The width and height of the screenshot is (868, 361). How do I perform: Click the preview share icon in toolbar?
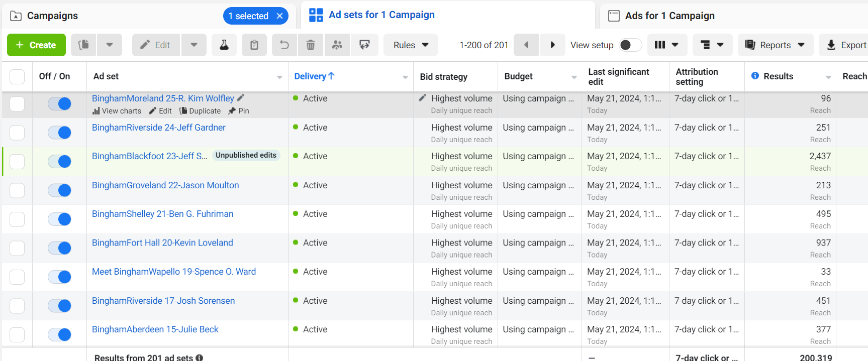click(364, 45)
